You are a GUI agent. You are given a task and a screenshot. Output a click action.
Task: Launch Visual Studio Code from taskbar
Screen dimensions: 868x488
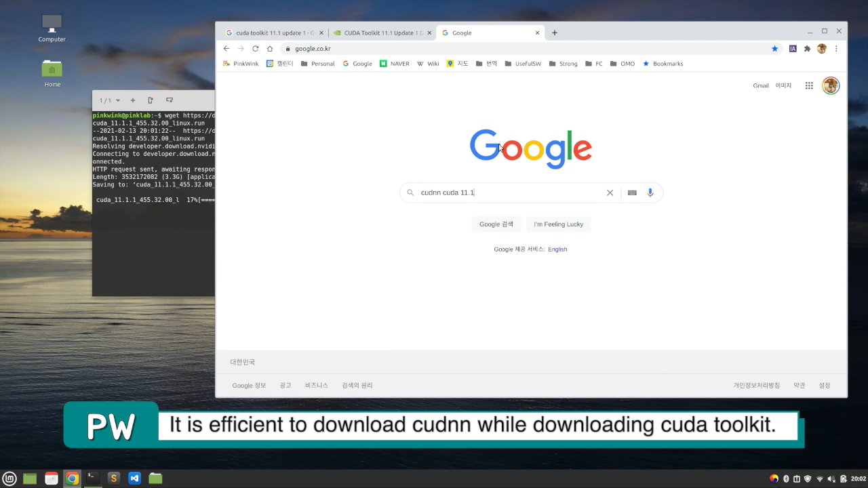tap(134, 479)
